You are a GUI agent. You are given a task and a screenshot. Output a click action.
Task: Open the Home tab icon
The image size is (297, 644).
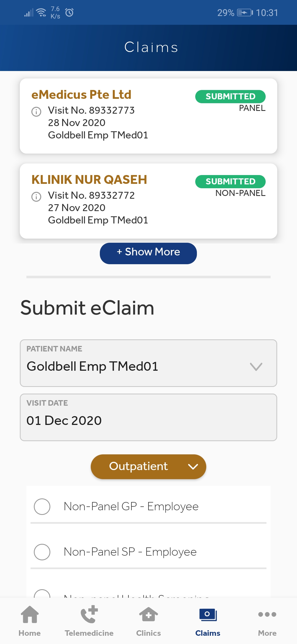click(30, 614)
